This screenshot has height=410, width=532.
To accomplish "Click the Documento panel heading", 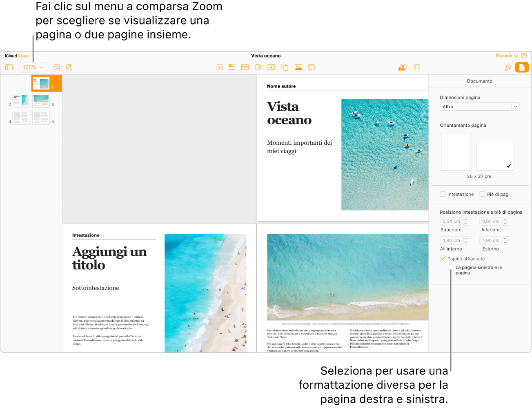I will click(480, 81).
